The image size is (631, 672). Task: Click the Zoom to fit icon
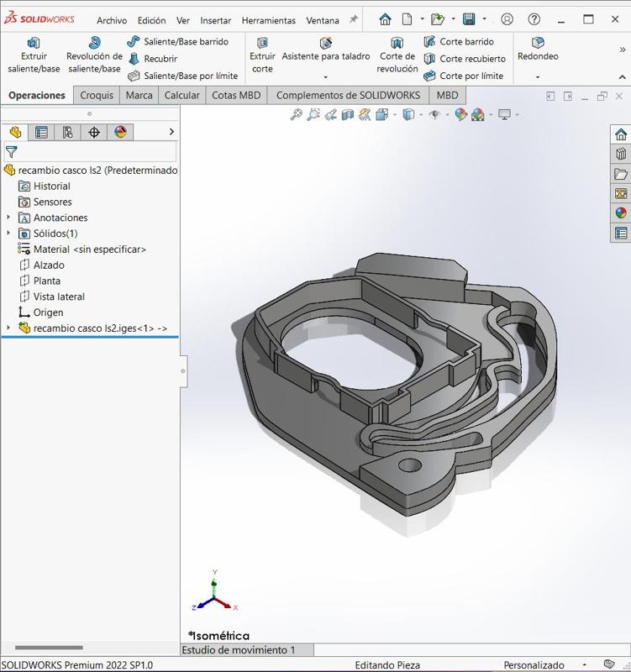click(x=297, y=114)
